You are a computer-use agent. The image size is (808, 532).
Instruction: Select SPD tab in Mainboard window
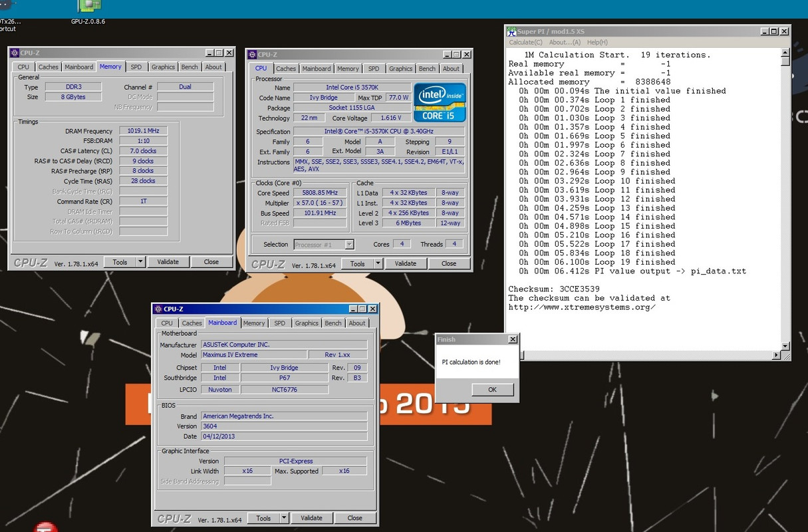(x=280, y=323)
